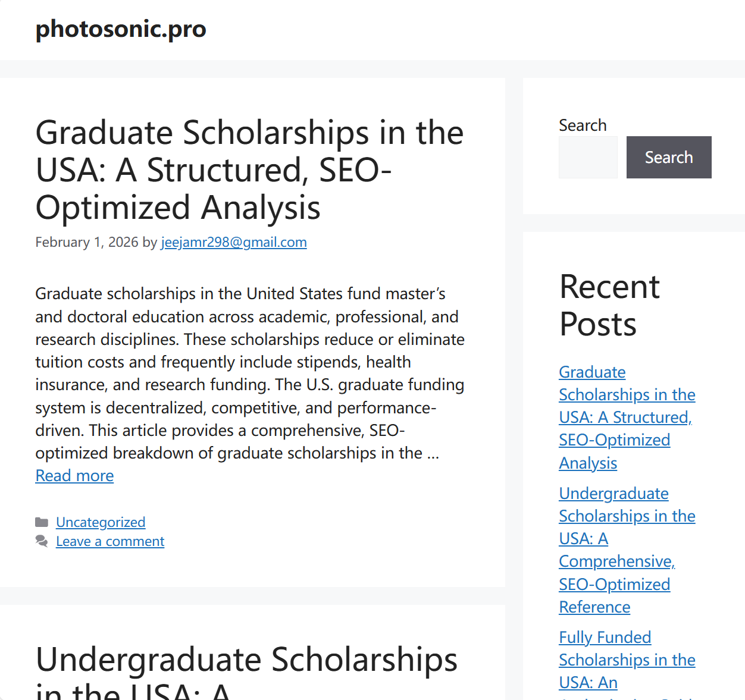This screenshot has width=745, height=700.
Task: Open the Uncategorized category link
Action: point(101,522)
